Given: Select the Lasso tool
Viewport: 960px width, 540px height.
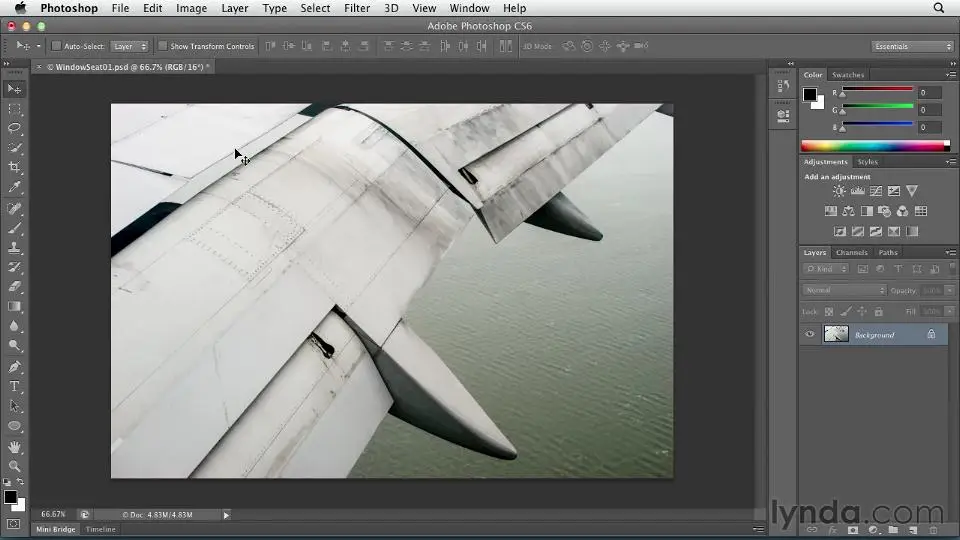Looking at the screenshot, I should pyautogui.click(x=15, y=128).
